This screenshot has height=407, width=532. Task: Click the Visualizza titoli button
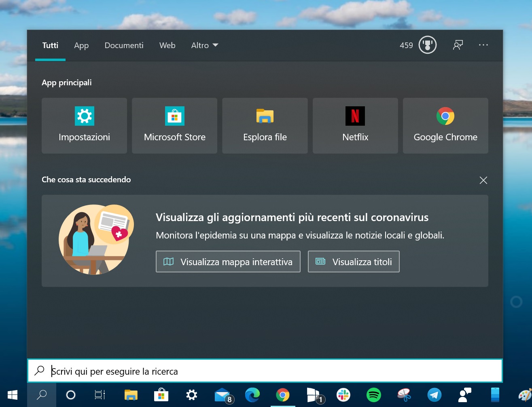pos(354,261)
